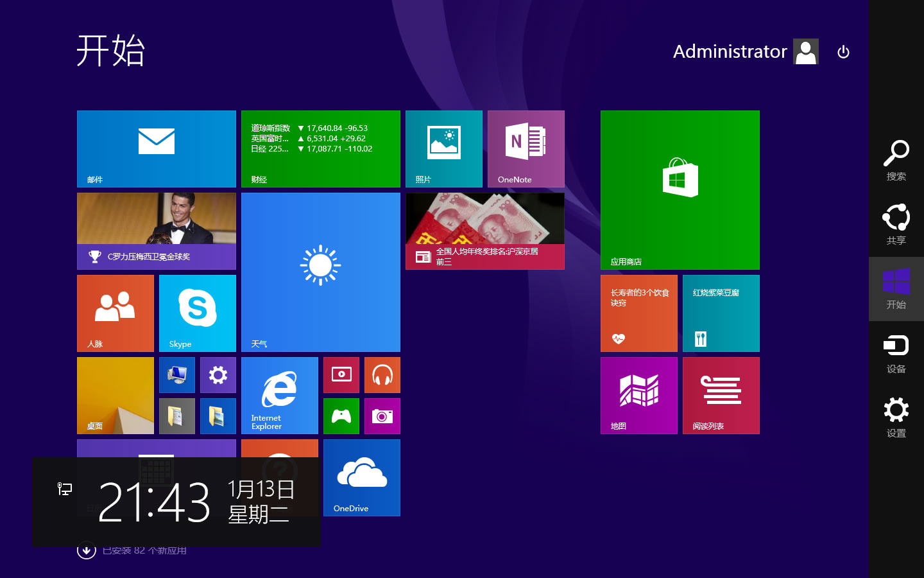
Task: Open the health tile 长寿者的3个饮食诀窍
Action: tap(639, 313)
